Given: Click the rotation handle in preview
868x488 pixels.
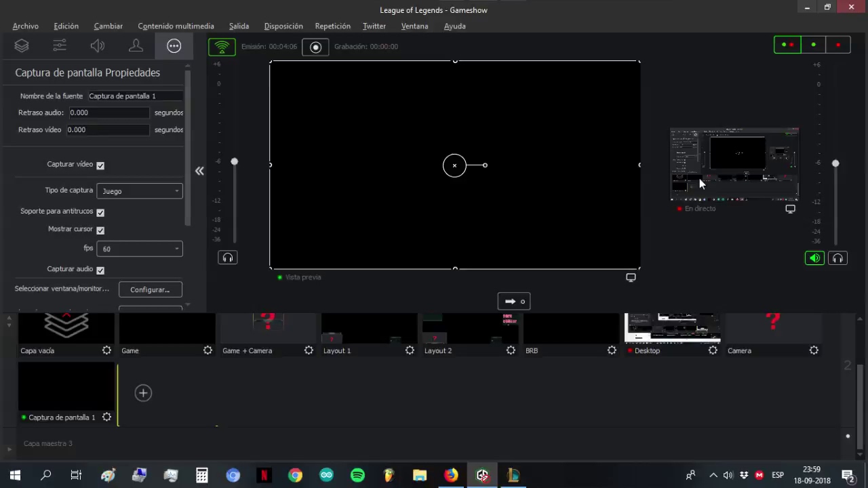Looking at the screenshot, I should (485, 165).
